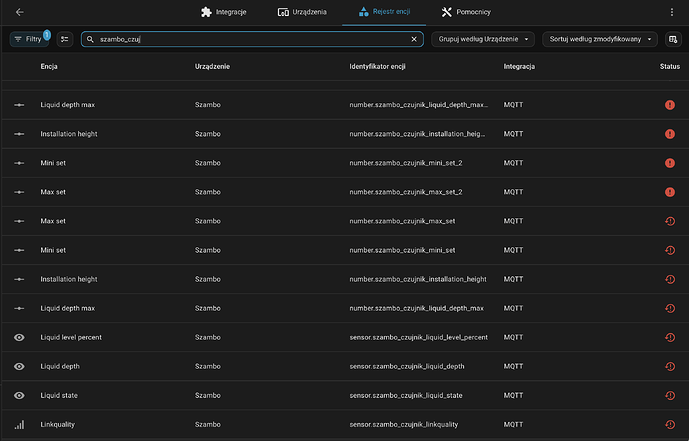Open the Filtry filter panel
This screenshot has width=689, height=441.
click(29, 39)
